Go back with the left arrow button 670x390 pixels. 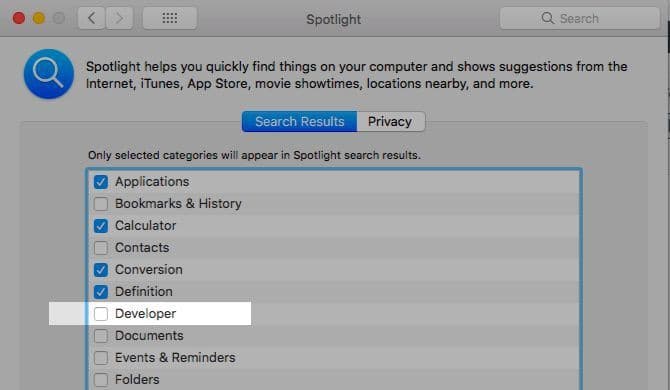coord(91,18)
